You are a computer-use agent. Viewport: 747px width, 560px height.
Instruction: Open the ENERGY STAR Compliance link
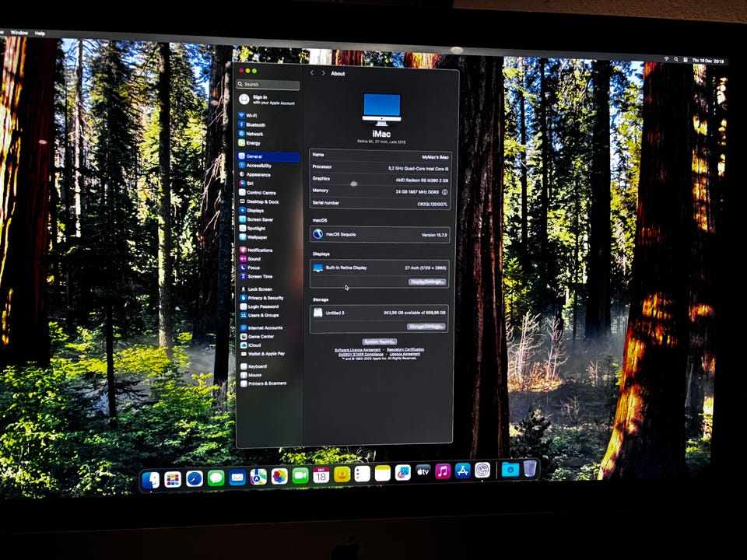pyautogui.click(x=360, y=355)
